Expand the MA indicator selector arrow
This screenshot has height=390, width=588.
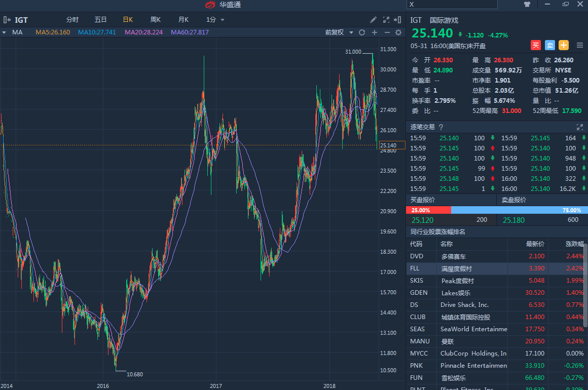5,32
